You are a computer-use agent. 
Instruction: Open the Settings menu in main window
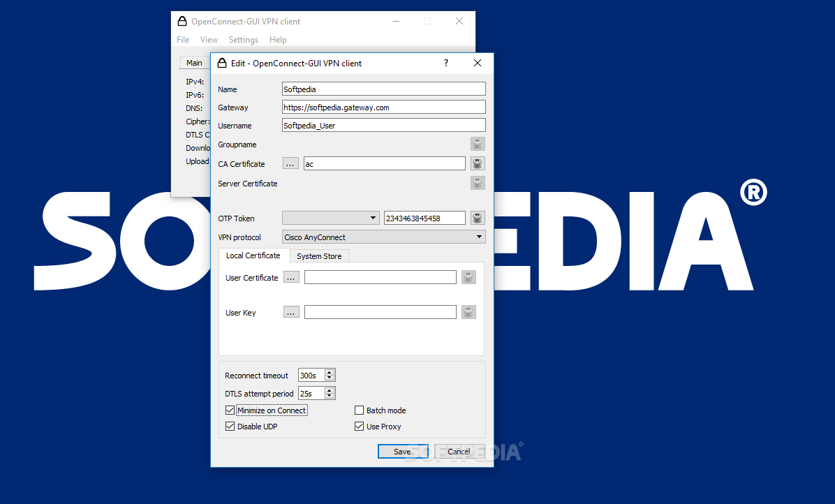pyautogui.click(x=244, y=39)
